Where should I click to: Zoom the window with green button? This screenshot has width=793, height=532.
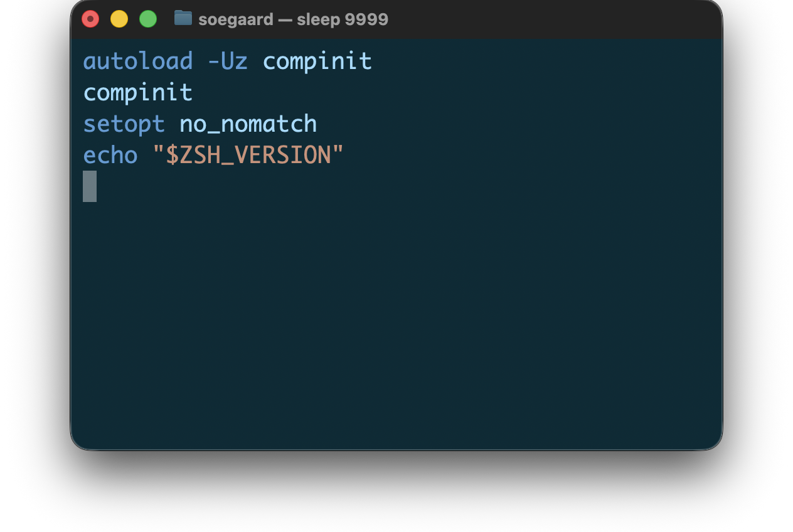click(148, 19)
